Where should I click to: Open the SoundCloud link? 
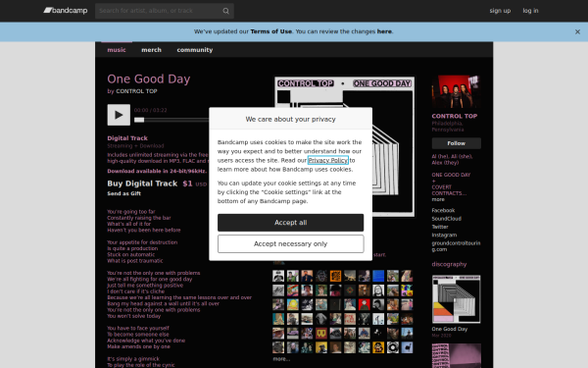(447, 219)
